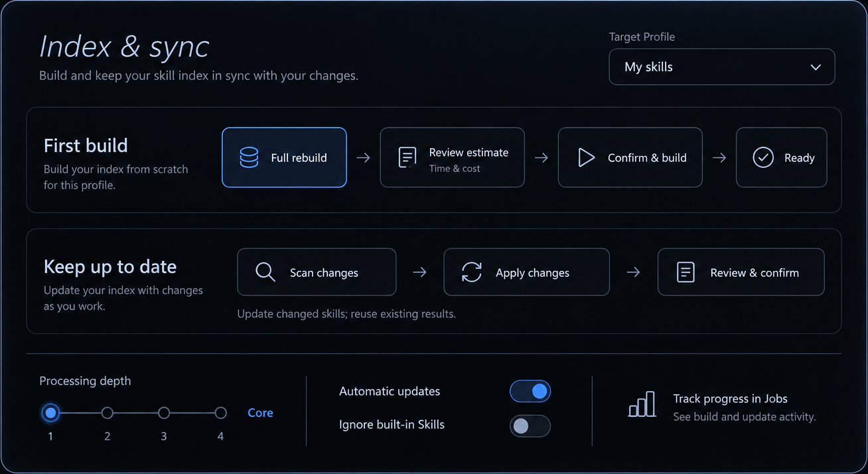This screenshot has height=474, width=868.
Task: Click the Processing depth label
Action: tap(85, 381)
